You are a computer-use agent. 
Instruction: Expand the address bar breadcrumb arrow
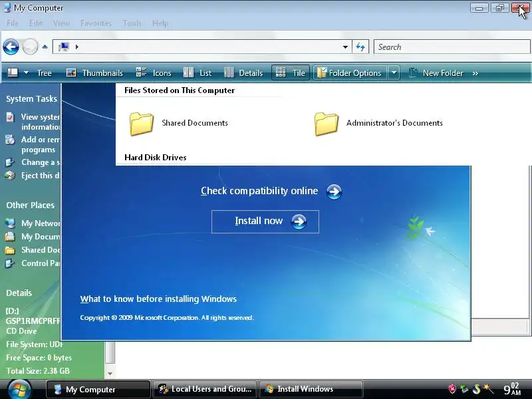tap(77, 47)
